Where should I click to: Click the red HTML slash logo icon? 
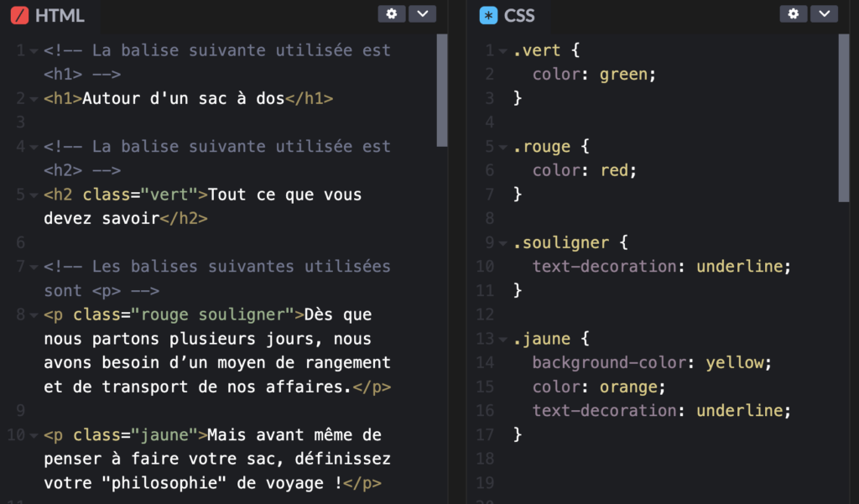18,15
